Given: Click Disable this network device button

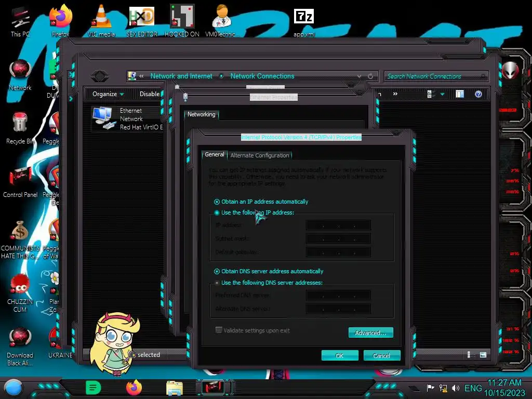Looking at the screenshot, I should (x=150, y=94).
